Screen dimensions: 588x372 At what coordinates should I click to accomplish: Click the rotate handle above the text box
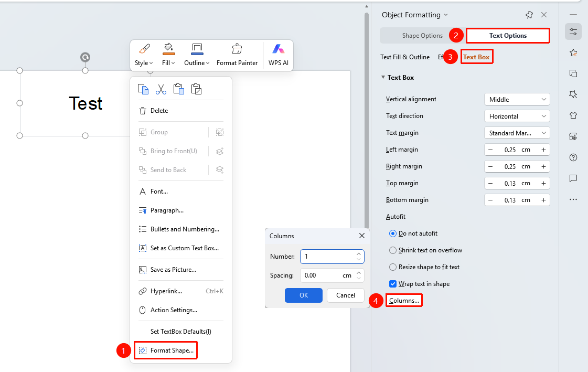click(85, 57)
